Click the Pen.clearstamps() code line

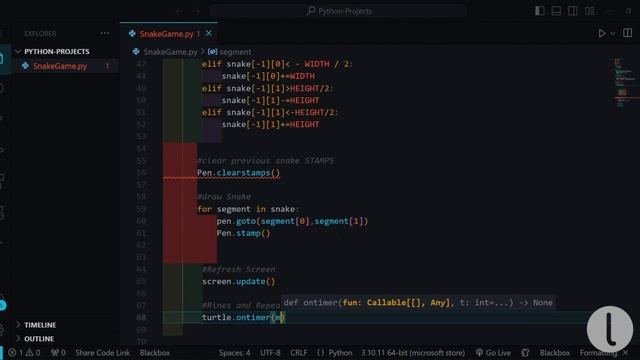point(238,173)
